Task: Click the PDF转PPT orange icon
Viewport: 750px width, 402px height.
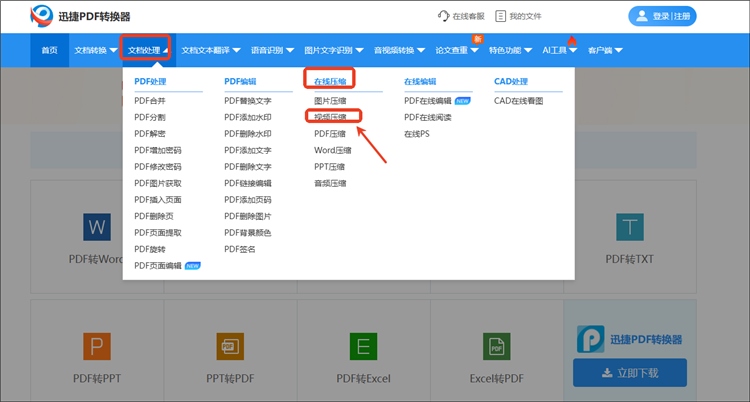Action: point(97,346)
